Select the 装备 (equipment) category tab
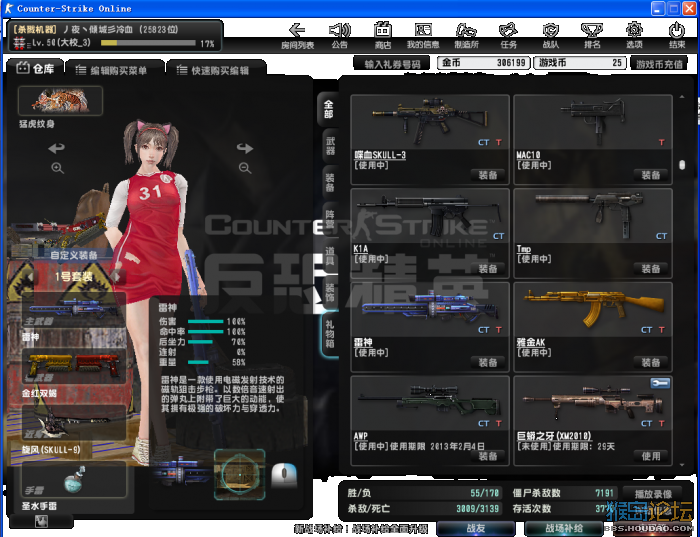The height and width of the screenshot is (537, 700). 330,183
